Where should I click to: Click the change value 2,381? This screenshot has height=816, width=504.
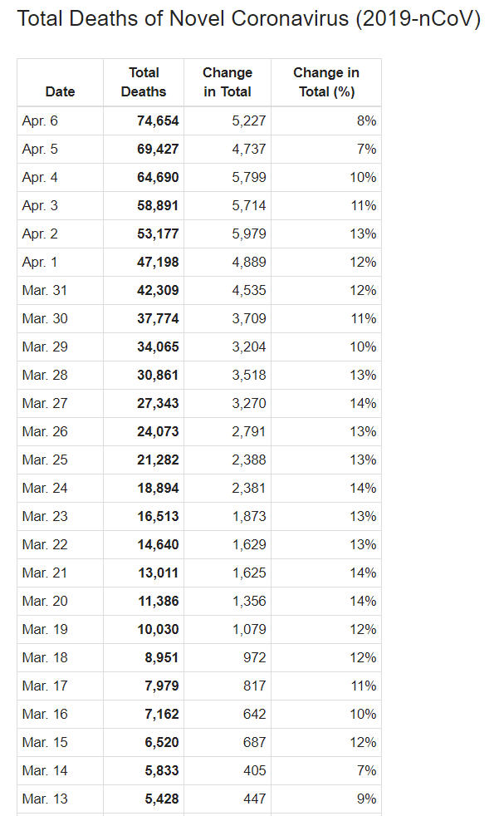(x=249, y=488)
